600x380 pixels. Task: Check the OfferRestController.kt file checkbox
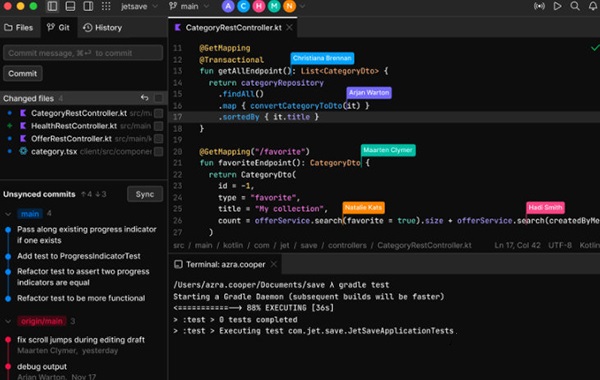158,139
